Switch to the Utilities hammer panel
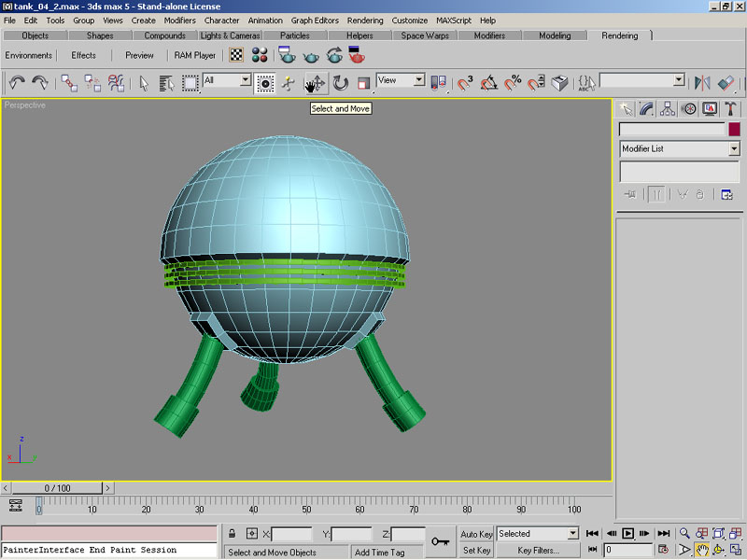Image resolution: width=747 pixels, height=560 pixels. pyautogui.click(x=730, y=109)
